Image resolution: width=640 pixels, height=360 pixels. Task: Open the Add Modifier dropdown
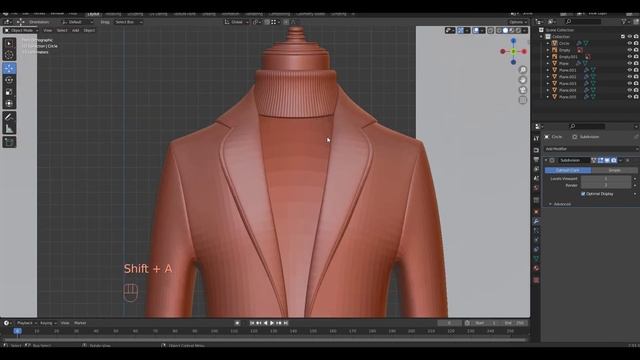pyautogui.click(x=591, y=149)
